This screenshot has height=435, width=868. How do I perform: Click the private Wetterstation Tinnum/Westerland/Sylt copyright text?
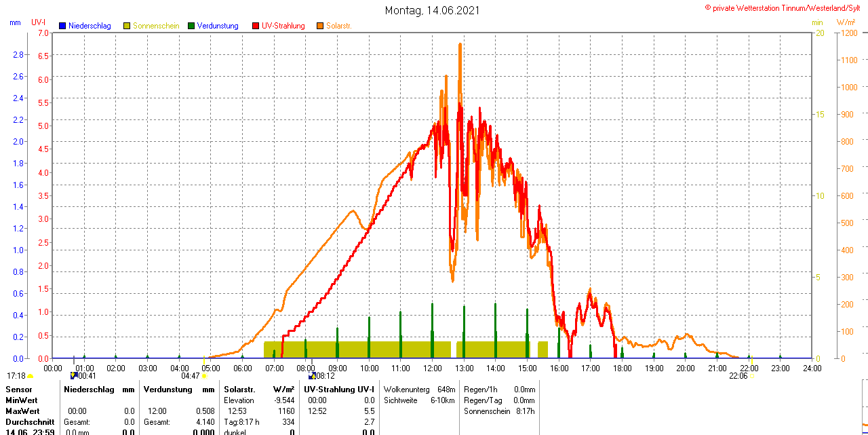pyautogui.click(x=785, y=7)
